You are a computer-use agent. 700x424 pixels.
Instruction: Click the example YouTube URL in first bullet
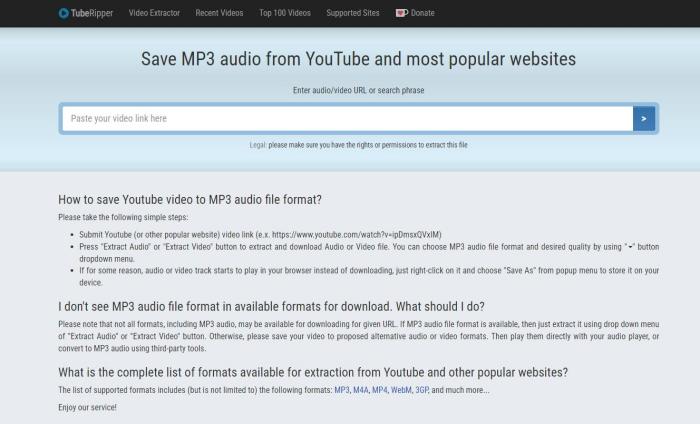coord(357,235)
